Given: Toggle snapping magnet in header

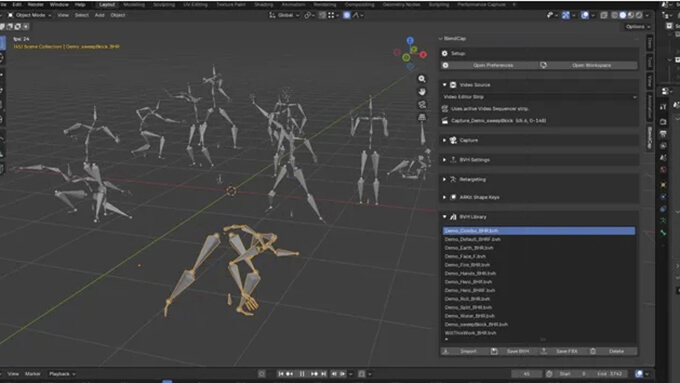Looking at the screenshot, I should (322, 15).
